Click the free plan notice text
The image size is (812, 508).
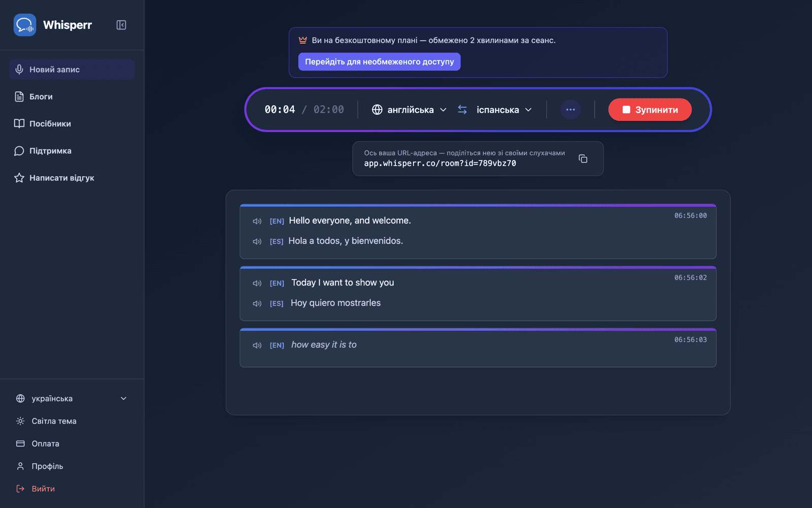[433, 40]
